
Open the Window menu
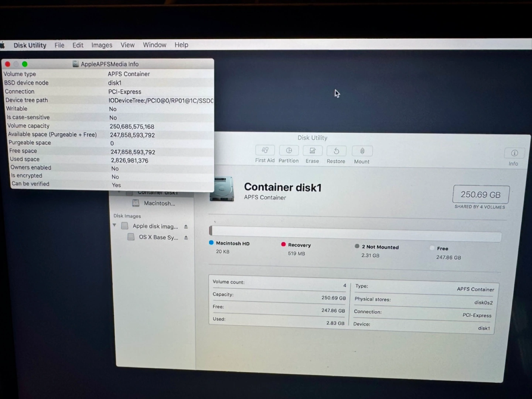pyautogui.click(x=154, y=45)
